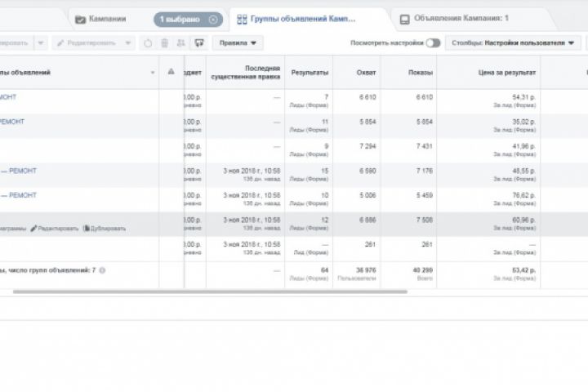Sort by the Результаты column header
The height and width of the screenshot is (392, 588).
pyautogui.click(x=310, y=73)
